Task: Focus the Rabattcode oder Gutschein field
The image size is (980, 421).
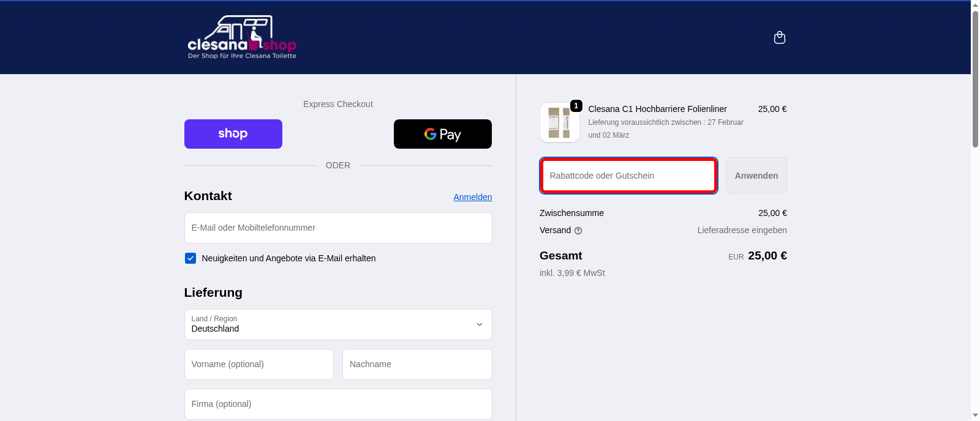Action: (628, 176)
